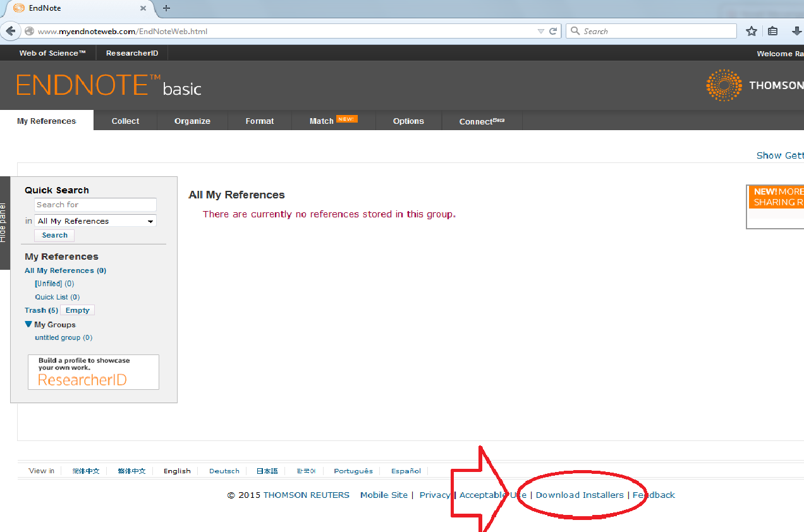The width and height of the screenshot is (804, 532).
Task: Collapse the My Groups triangle
Action: 28,324
